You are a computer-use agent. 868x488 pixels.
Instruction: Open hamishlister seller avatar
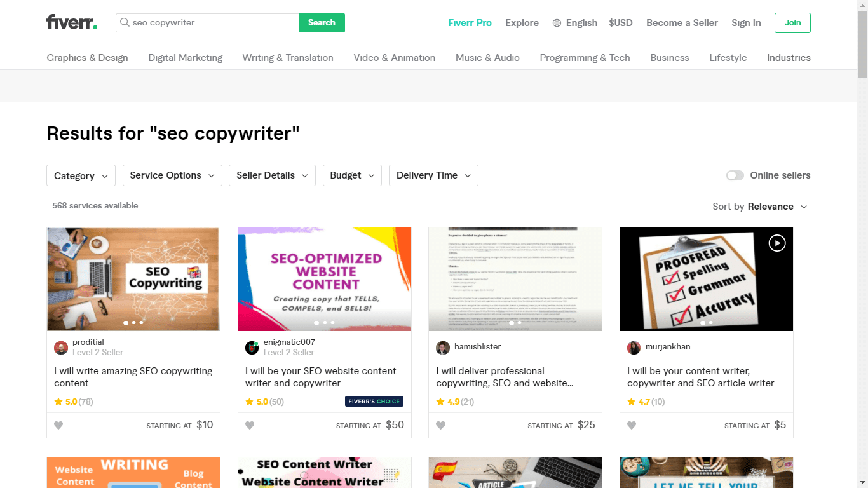click(x=443, y=348)
